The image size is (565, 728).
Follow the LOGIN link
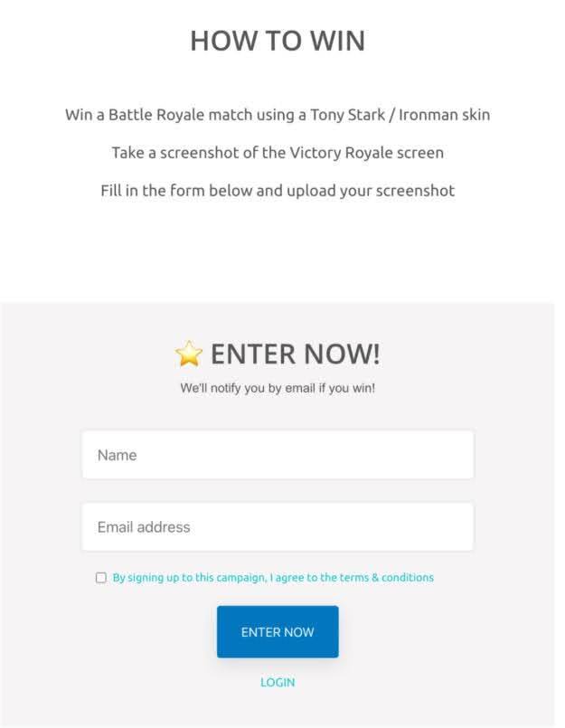click(278, 682)
